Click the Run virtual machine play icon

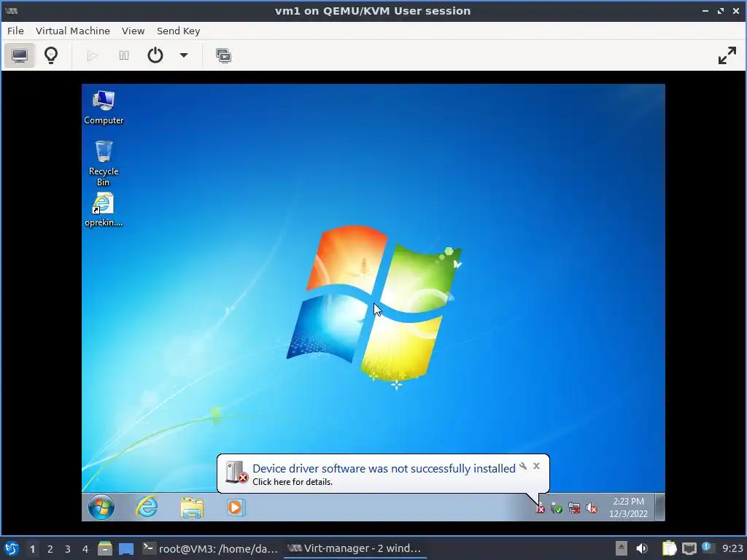[x=93, y=55]
